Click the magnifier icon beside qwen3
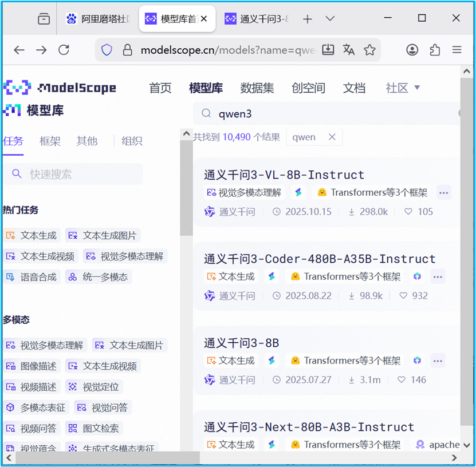Image resolution: width=476 pixels, height=467 pixels. tap(206, 113)
